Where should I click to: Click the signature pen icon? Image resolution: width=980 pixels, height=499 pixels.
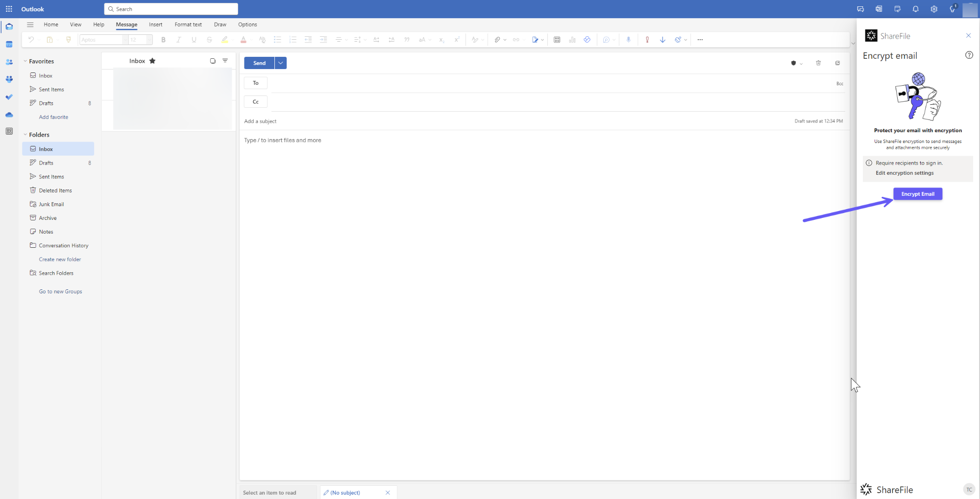point(535,40)
